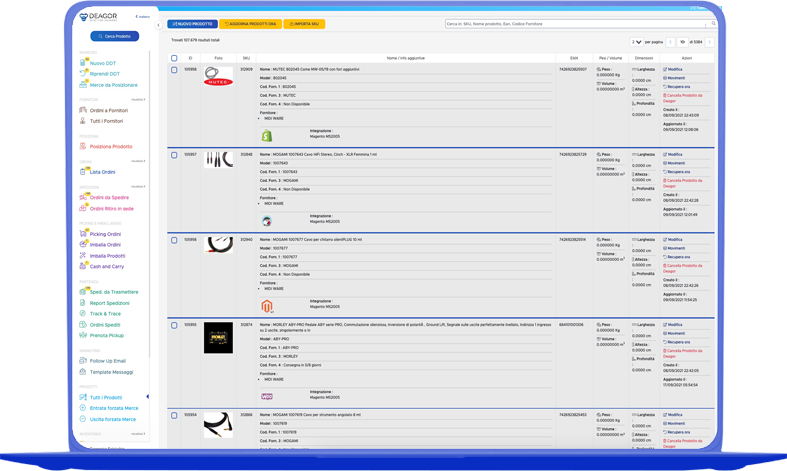Click the IMPORTA SKU button
787x471 pixels.
304,24
